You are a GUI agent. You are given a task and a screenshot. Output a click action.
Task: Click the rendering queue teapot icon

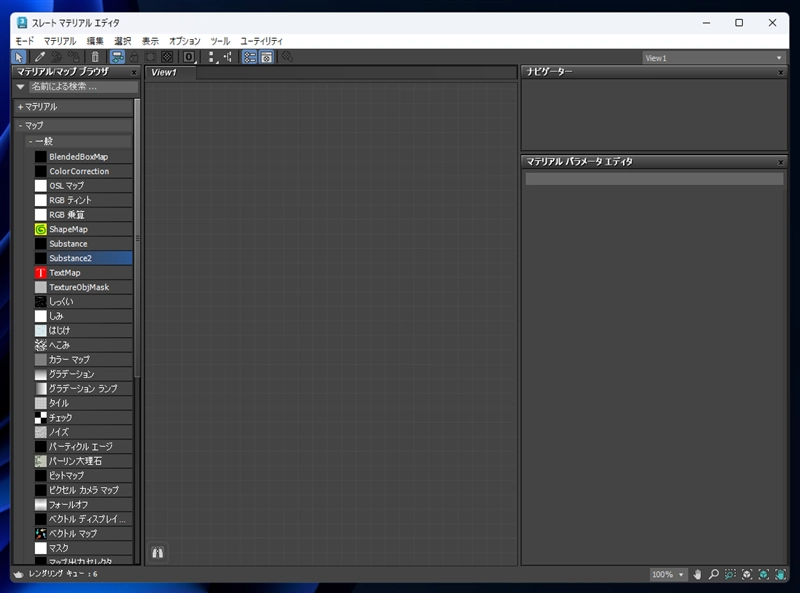coord(19,574)
